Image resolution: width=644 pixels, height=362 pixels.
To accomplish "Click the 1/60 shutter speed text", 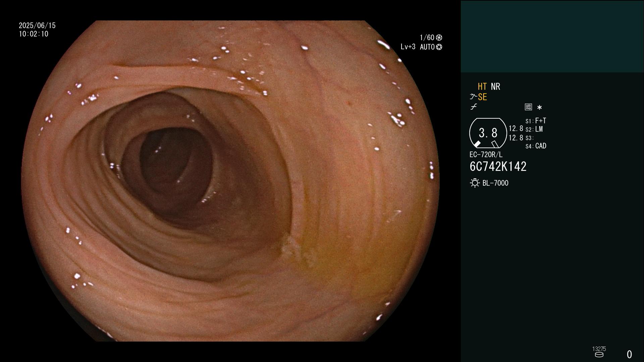I will click(x=427, y=38).
